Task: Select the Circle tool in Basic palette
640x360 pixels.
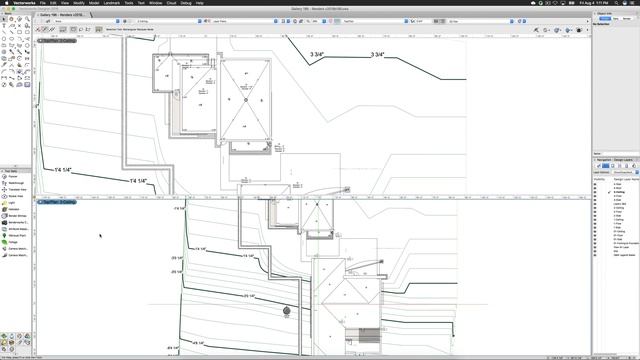Action: click(x=4, y=39)
